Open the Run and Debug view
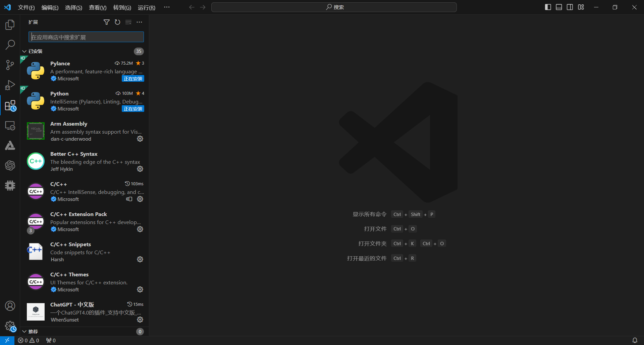Screen dimensions: 644x345 [10, 85]
